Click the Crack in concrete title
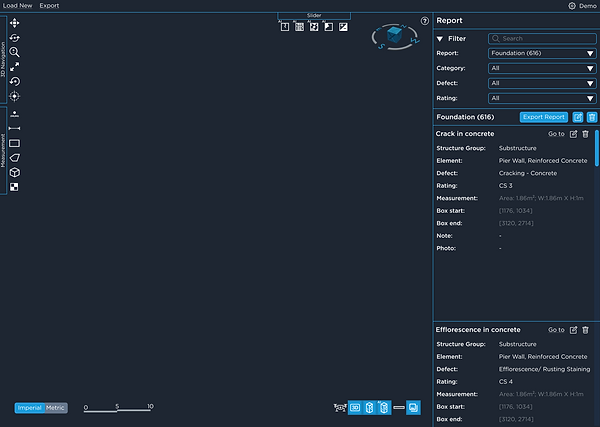The width and height of the screenshot is (600, 427). coord(465,134)
